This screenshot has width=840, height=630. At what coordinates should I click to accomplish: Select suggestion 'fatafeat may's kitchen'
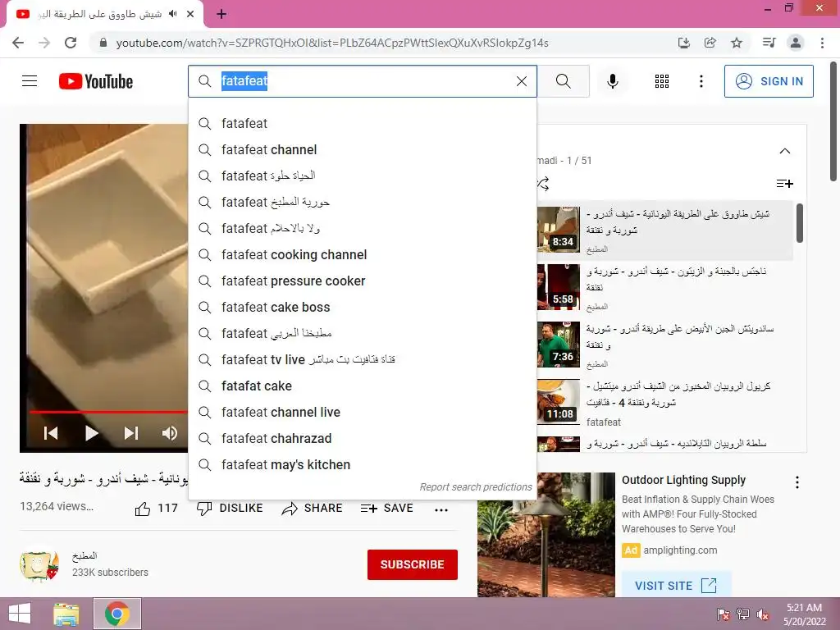coord(362,464)
